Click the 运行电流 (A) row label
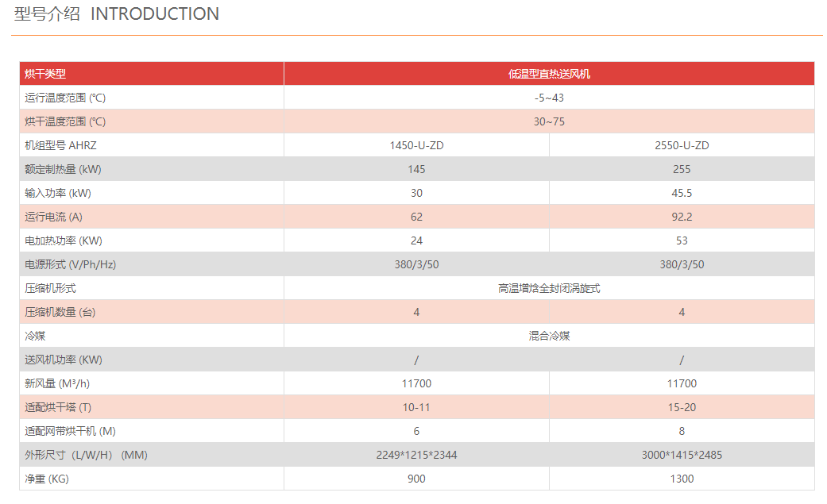 pos(54,217)
